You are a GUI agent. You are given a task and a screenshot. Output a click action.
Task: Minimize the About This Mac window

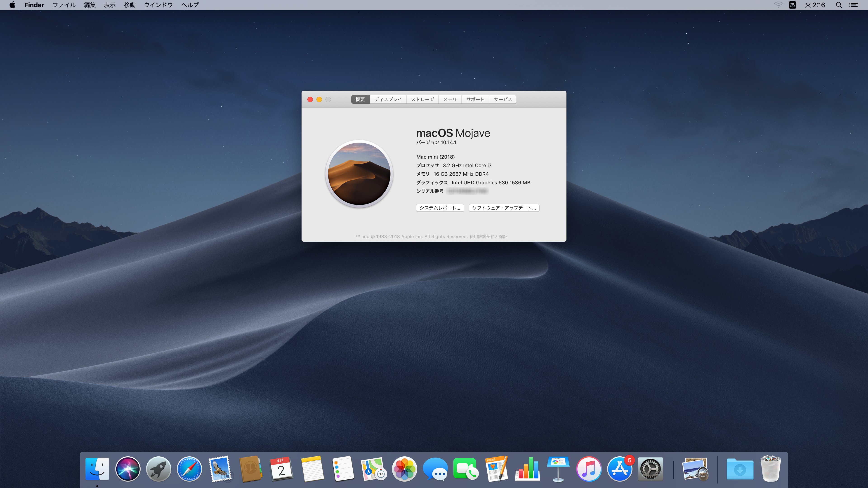click(x=319, y=99)
